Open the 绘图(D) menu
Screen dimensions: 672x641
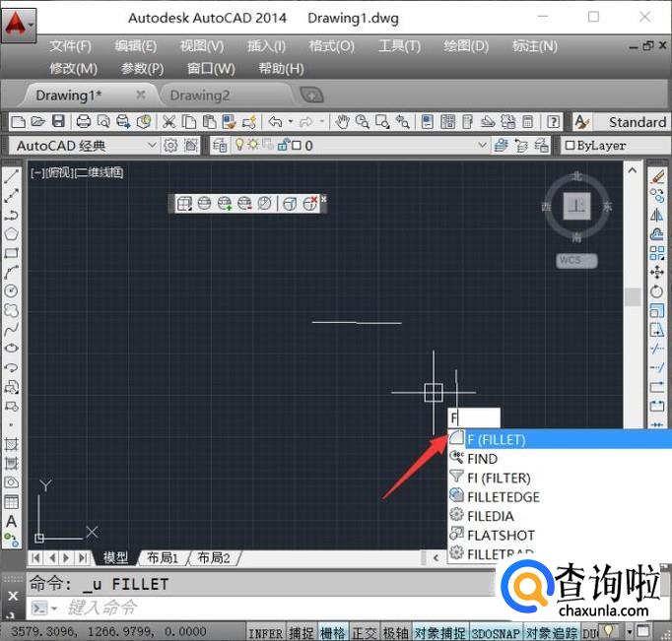click(x=465, y=46)
